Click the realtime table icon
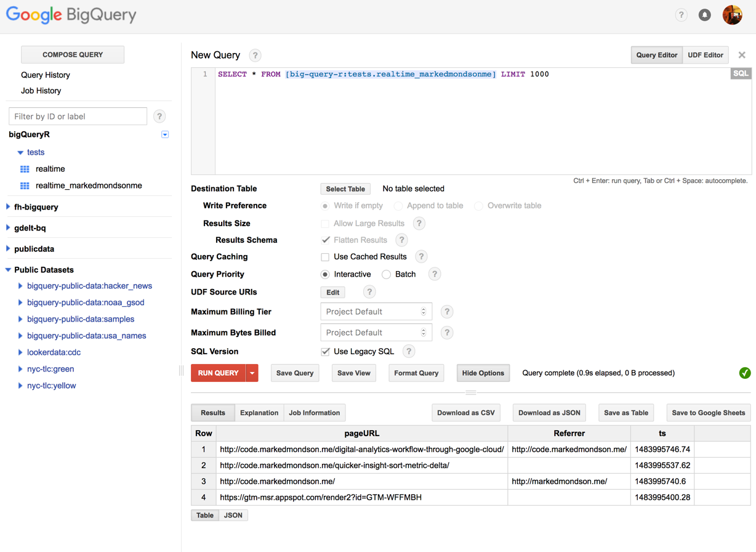The height and width of the screenshot is (552, 756). (25, 169)
